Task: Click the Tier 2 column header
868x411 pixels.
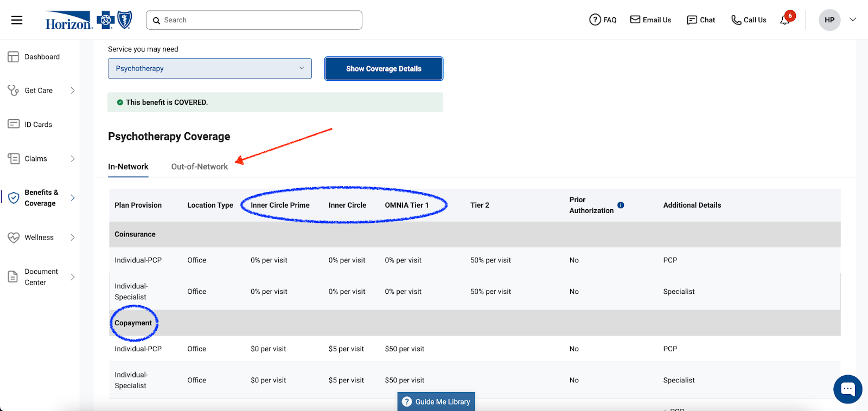Action: coord(480,206)
